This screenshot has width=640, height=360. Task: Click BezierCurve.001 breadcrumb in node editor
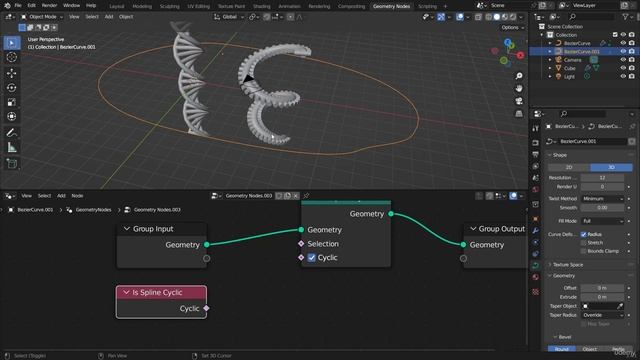pyautogui.click(x=35, y=210)
